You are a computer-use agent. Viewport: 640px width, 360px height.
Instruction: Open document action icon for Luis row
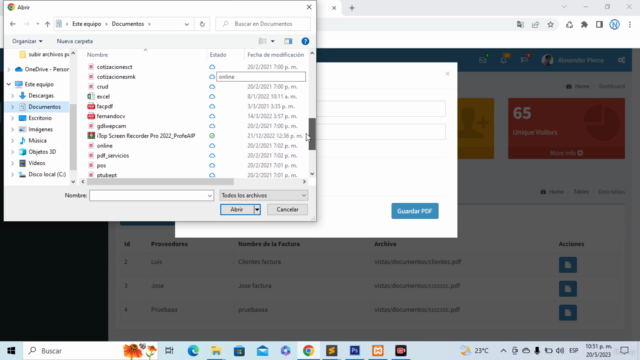568,265
